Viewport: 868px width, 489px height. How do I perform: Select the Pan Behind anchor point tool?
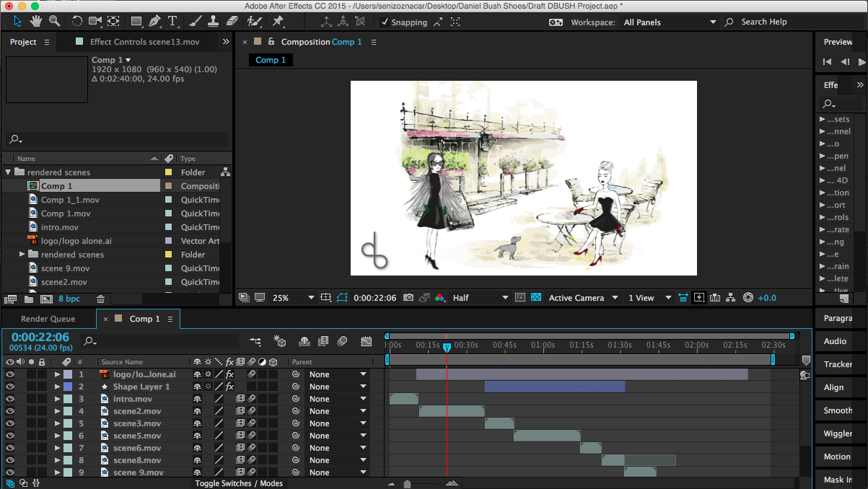(113, 21)
